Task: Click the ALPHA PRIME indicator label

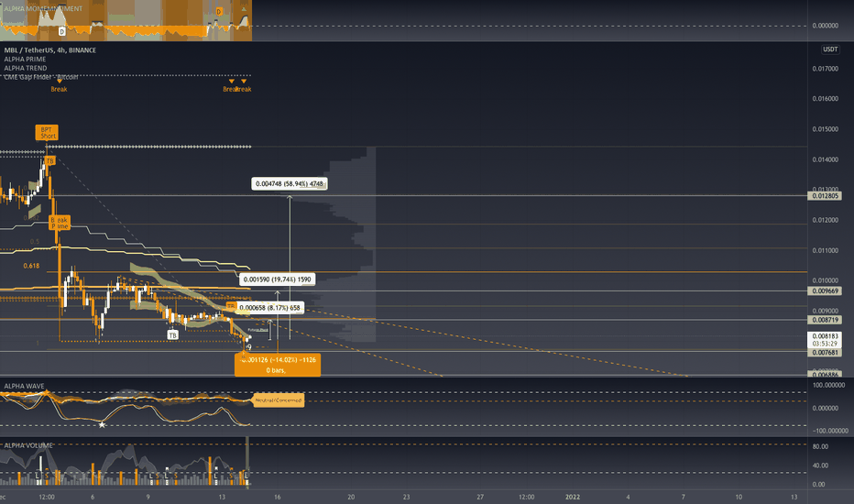Action: (25, 60)
